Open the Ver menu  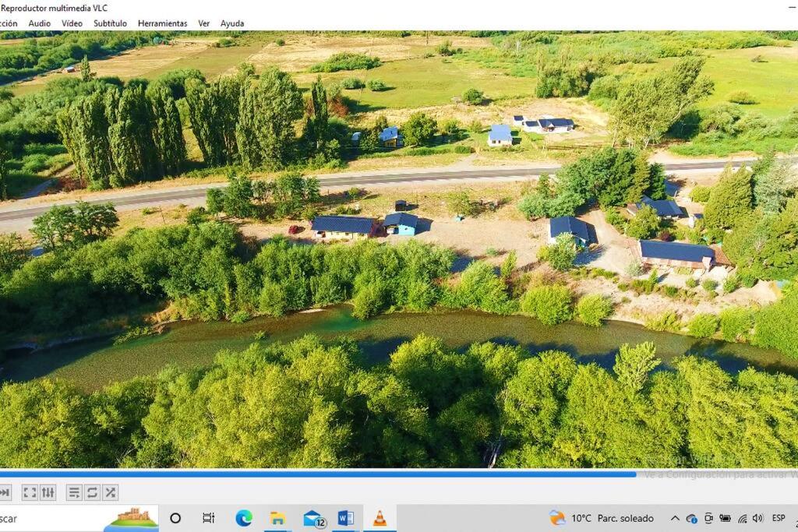pyautogui.click(x=203, y=23)
